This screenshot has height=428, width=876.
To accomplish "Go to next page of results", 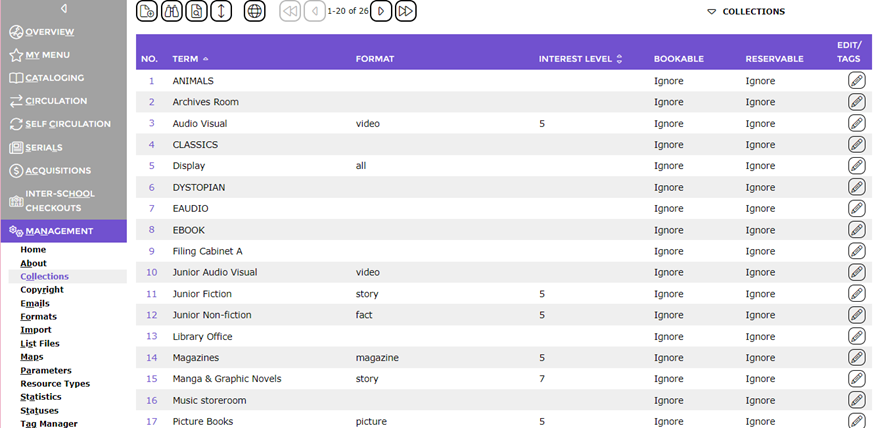I will pos(381,11).
